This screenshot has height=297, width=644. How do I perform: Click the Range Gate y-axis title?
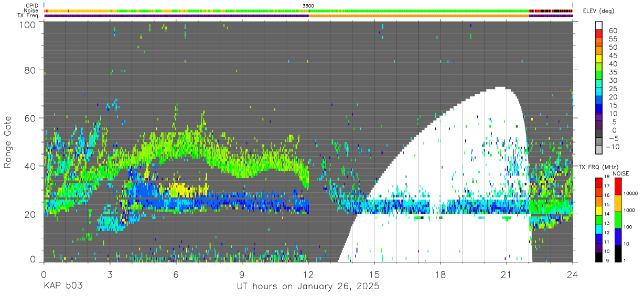tap(8, 142)
